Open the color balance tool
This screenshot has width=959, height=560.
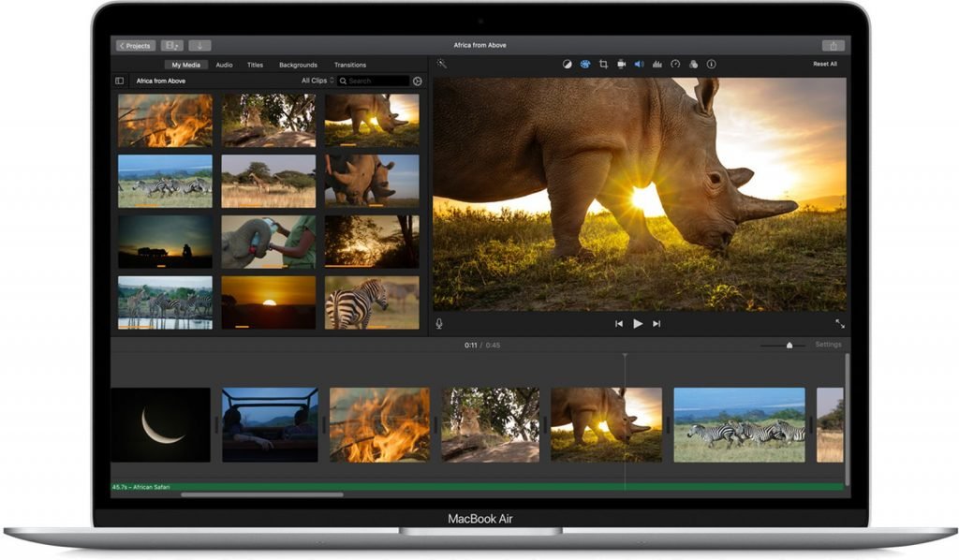(x=567, y=65)
